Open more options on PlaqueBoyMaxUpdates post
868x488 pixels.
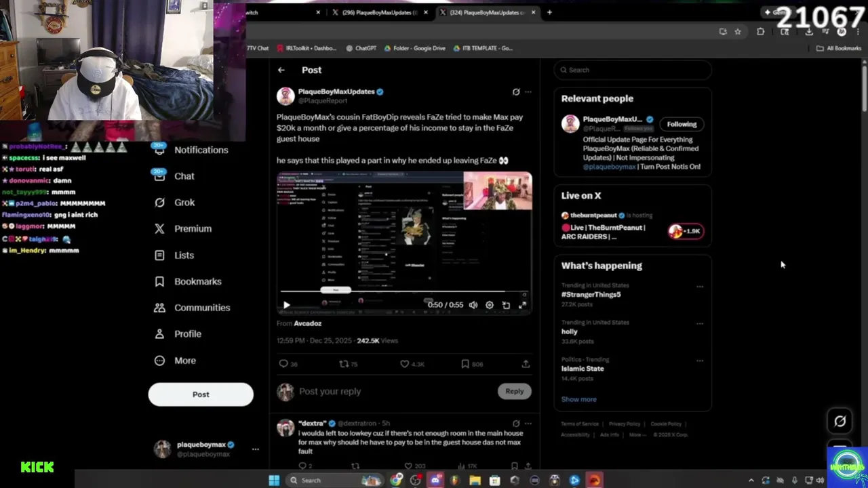528,91
